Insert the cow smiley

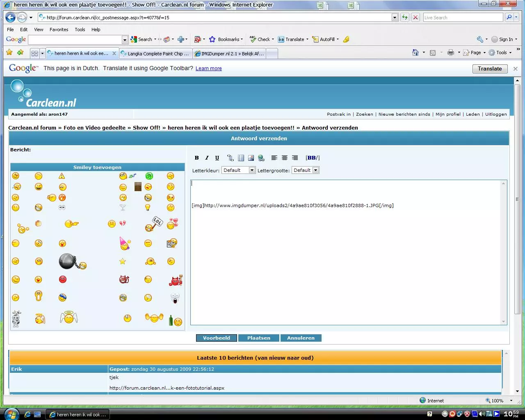point(16,318)
